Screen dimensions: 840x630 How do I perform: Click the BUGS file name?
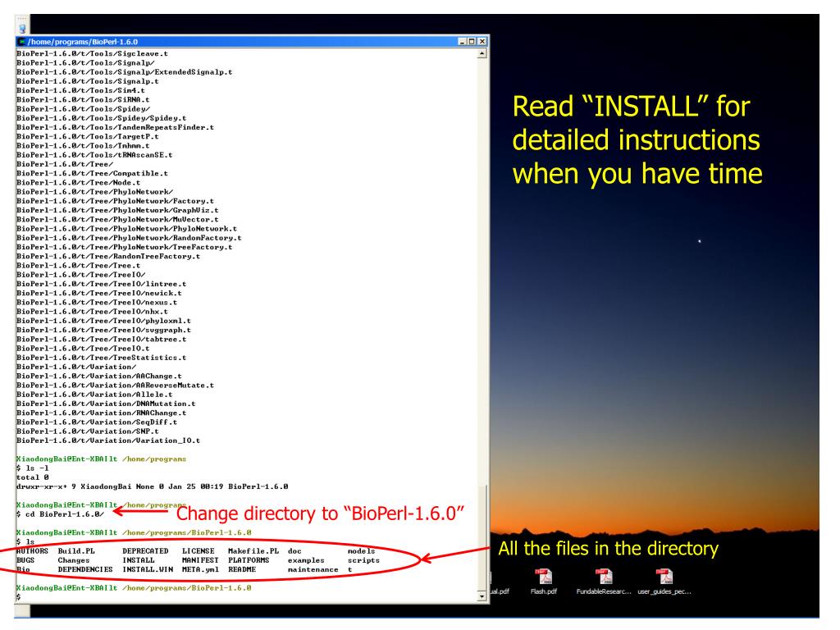point(25,560)
